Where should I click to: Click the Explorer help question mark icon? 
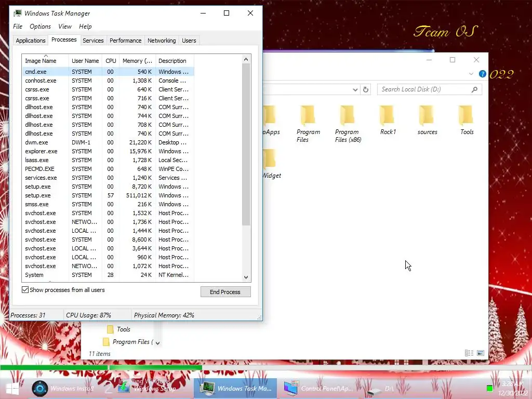(482, 74)
